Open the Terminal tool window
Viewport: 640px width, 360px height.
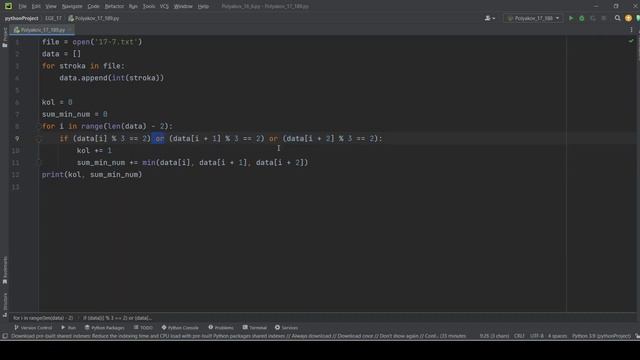(255, 328)
